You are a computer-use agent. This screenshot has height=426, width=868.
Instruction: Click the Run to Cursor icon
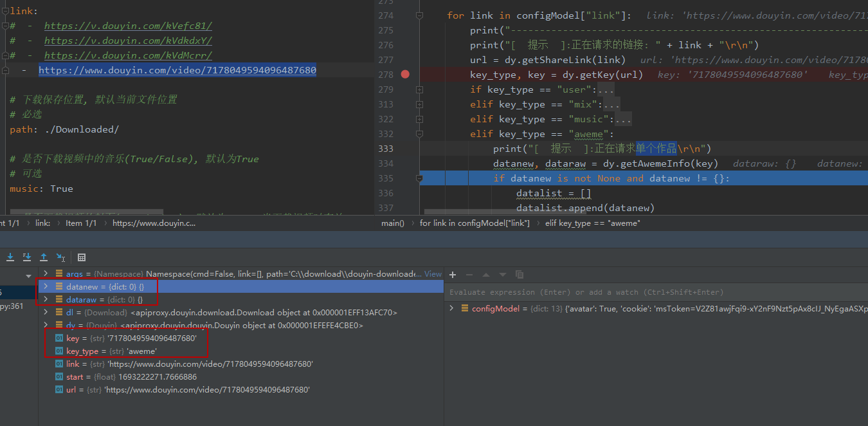(x=60, y=257)
